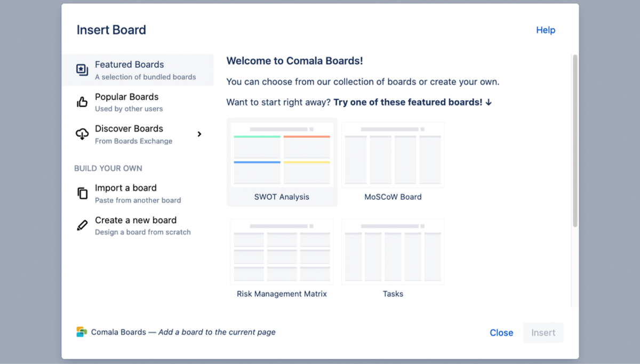Click the Close button
The width and height of the screenshot is (640, 364).
(x=501, y=333)
